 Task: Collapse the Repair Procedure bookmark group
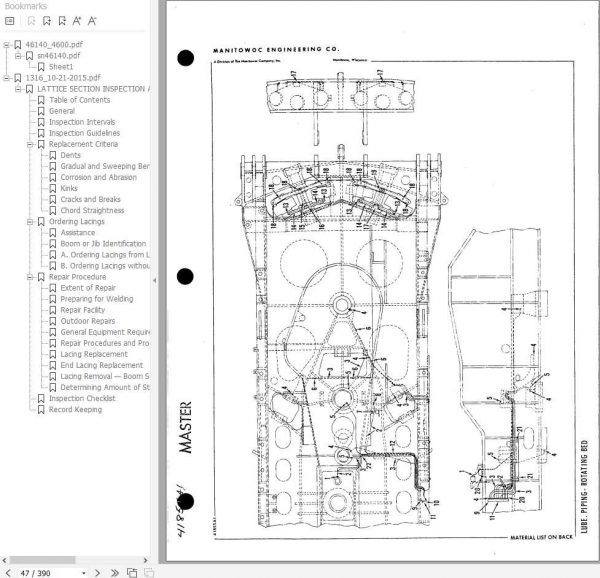tap(30, 277)
